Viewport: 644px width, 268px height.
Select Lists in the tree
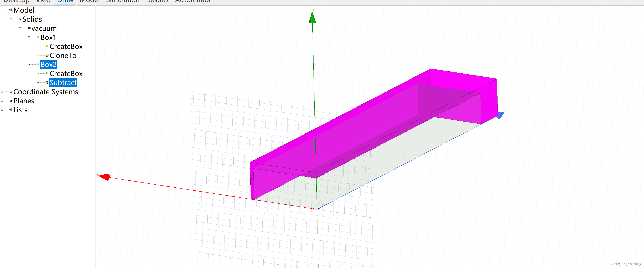click(x=21, y=110)
